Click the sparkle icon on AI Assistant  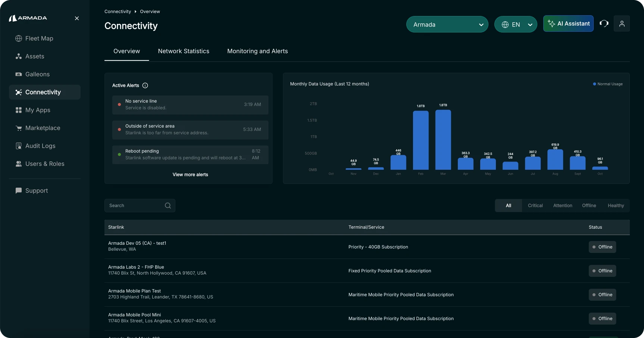pyautogui.click(x=551, y=24)
